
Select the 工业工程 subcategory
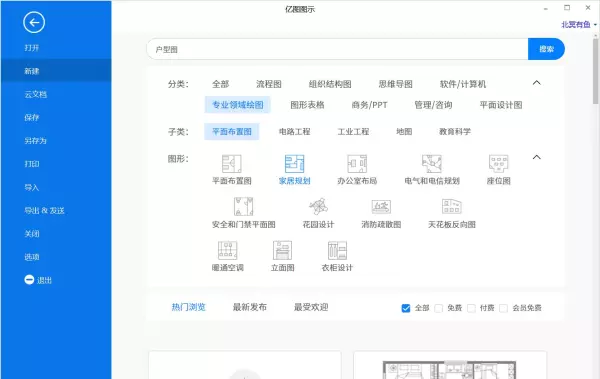[353, 132]
